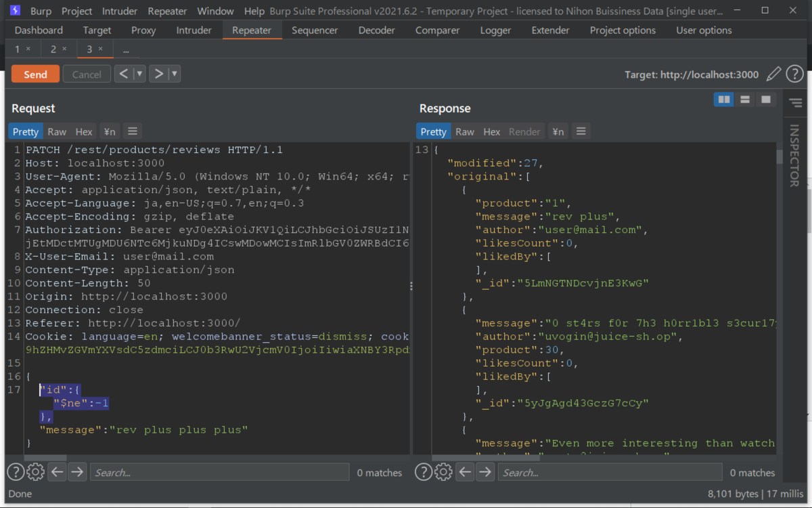Viewport: 812px width, 508px height.
Task: Open Response pane hamburger options menu
Action: click(x=581, y=131)
